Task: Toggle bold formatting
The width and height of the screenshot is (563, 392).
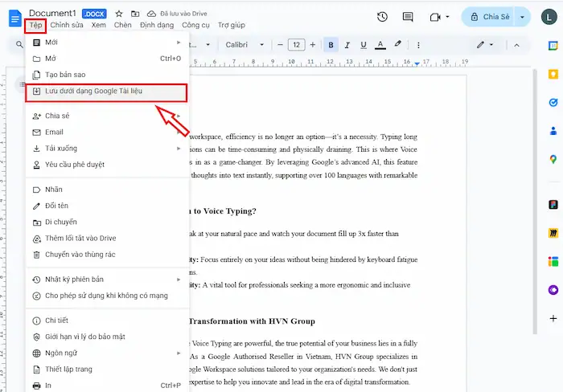Action: click(331, 45)
